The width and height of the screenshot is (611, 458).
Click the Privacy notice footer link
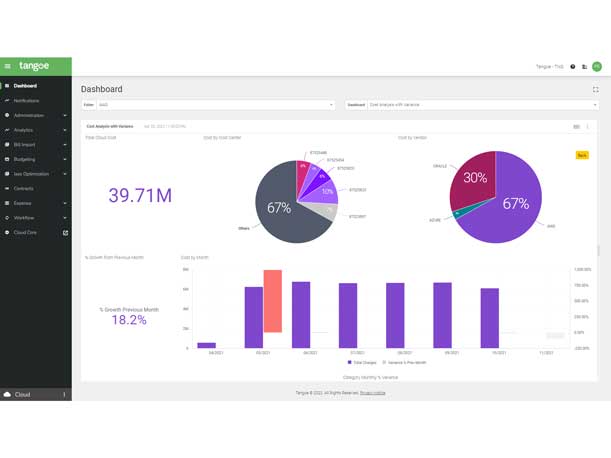[x=372, y=393]
